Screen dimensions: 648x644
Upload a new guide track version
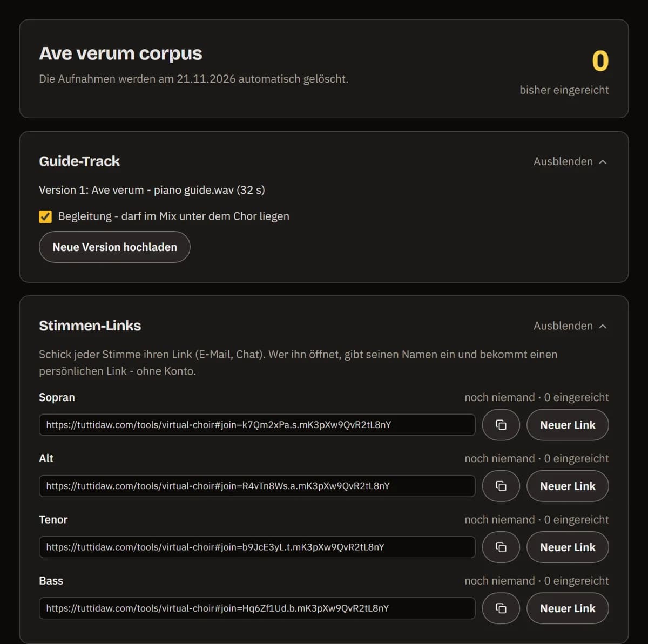[114, 247]
